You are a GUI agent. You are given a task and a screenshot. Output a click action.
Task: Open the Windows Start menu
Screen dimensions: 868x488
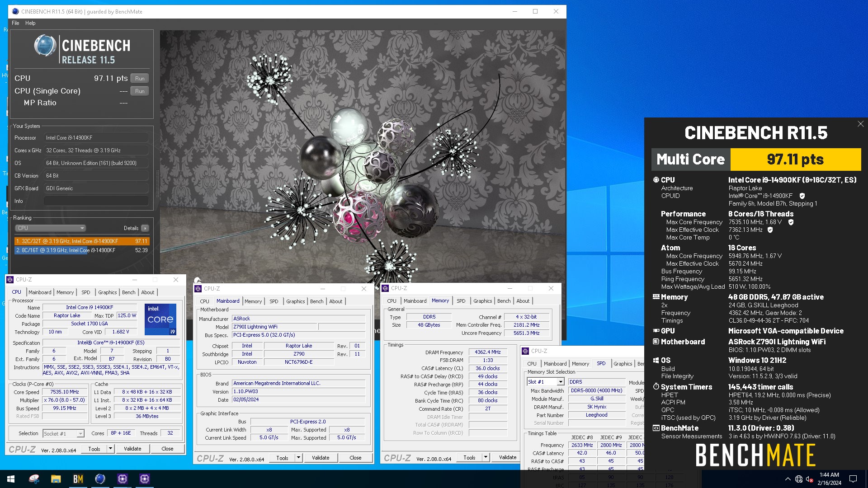click(11, 479)
